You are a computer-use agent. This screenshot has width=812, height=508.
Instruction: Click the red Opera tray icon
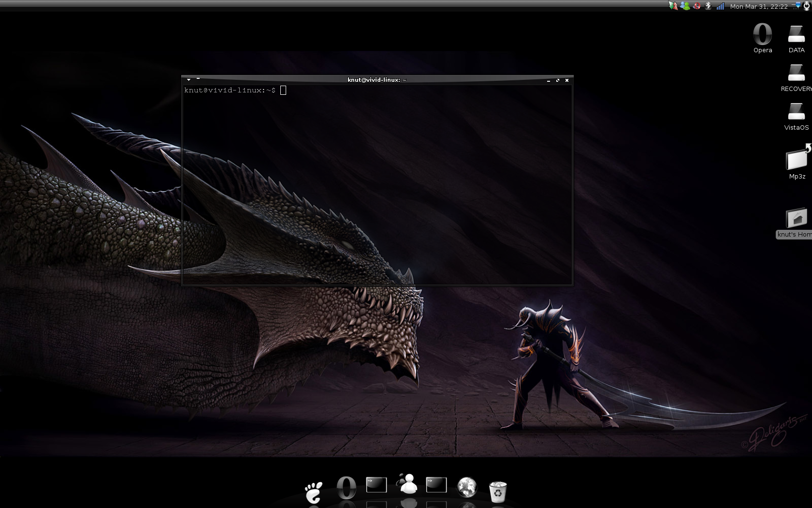coord(696,6)
